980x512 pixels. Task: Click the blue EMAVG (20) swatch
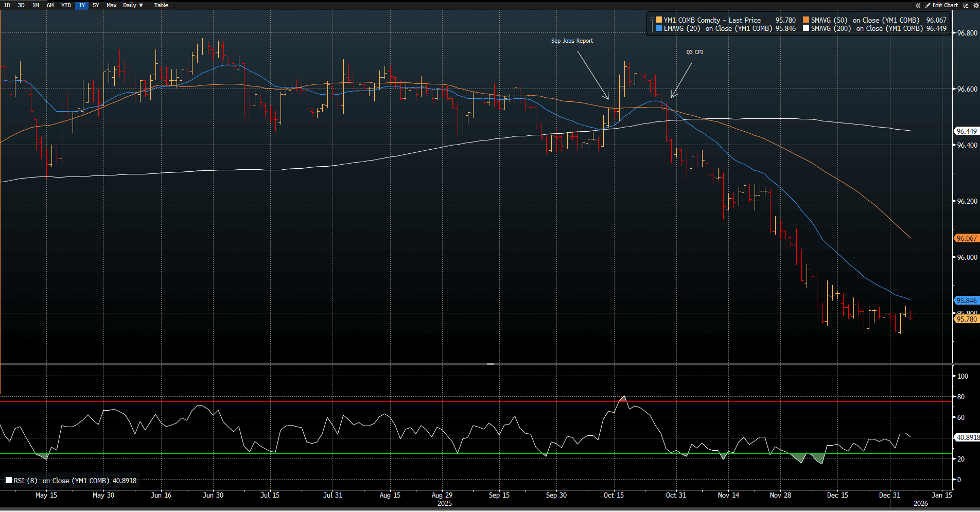(659, 28)
